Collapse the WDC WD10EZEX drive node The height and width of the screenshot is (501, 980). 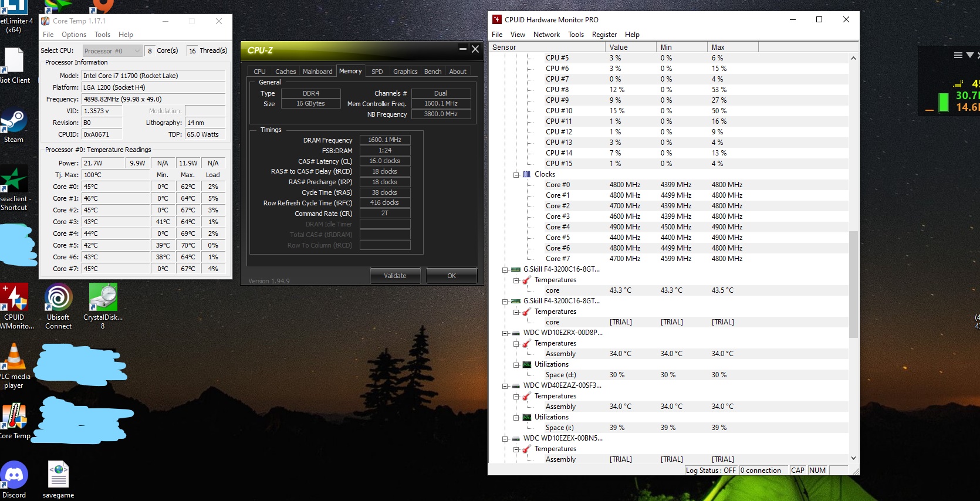click(505, 439)
